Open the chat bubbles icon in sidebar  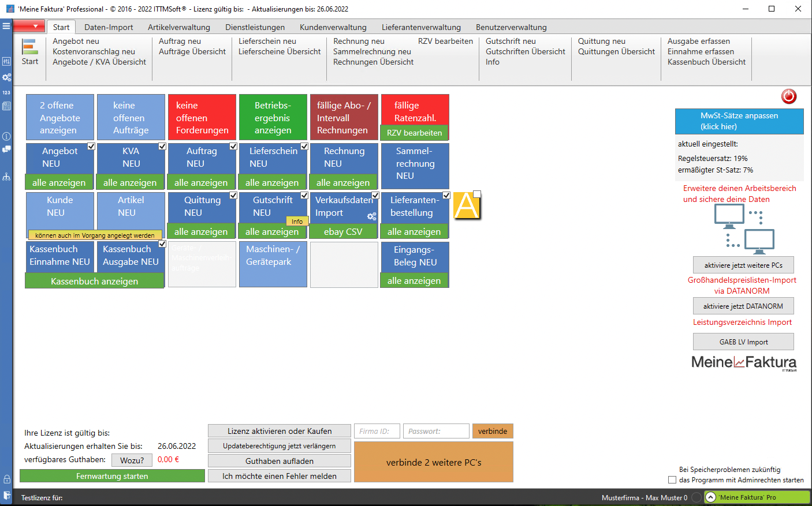click(x=6, y=149)
